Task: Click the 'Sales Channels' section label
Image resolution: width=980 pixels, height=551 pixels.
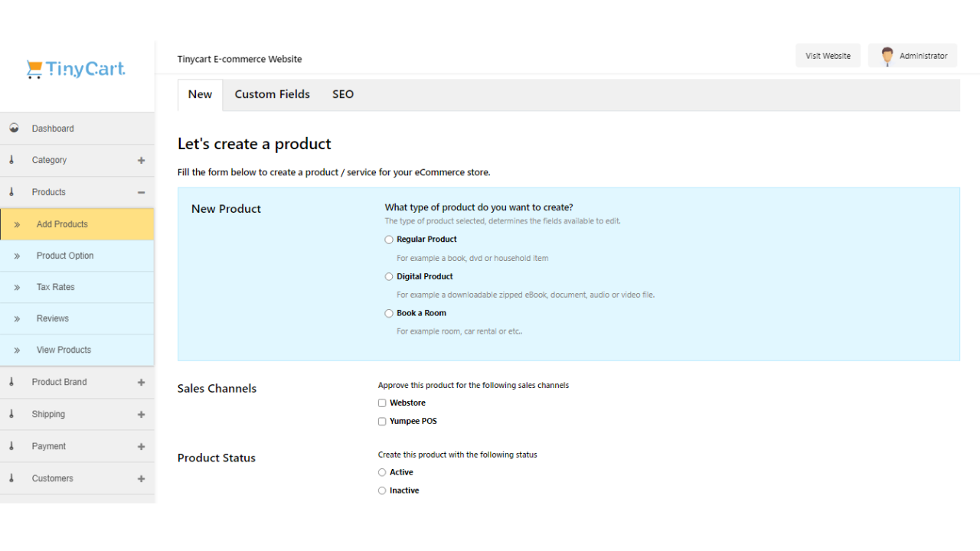Action: 217,389
